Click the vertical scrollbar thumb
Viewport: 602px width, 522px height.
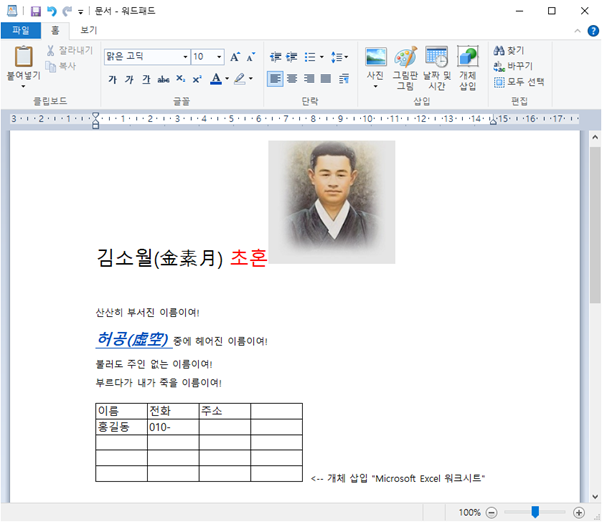[x=595, y=225]
